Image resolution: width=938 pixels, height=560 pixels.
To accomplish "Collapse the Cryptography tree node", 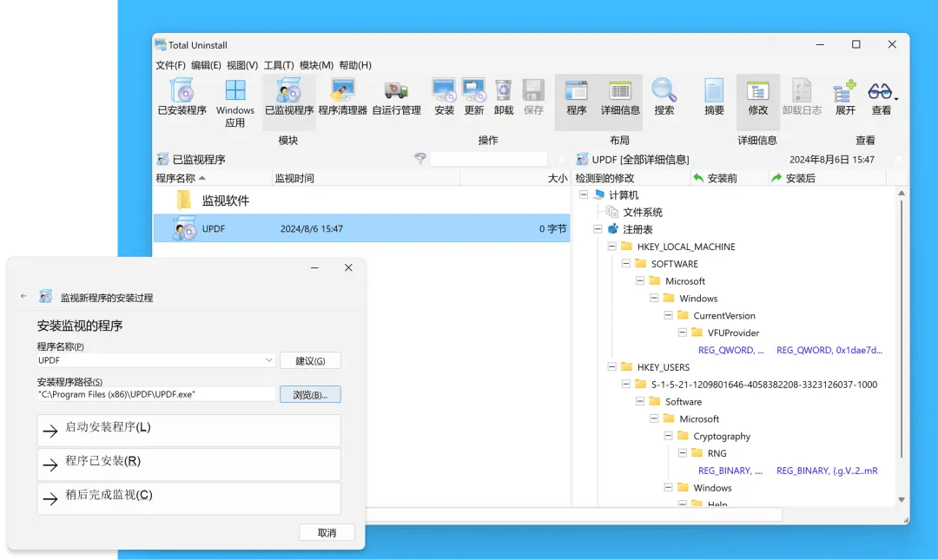I will (668, 436).
